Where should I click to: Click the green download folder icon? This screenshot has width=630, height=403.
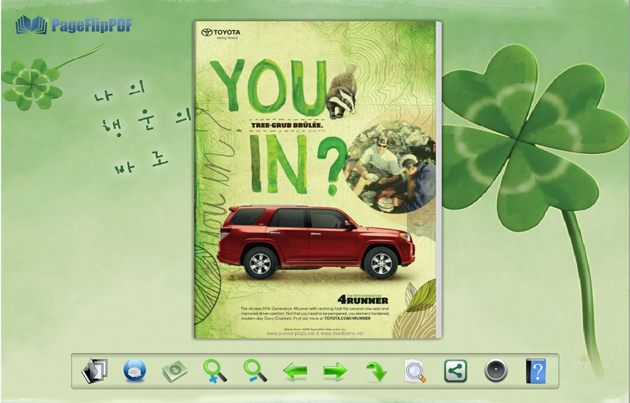click(175, 371)
